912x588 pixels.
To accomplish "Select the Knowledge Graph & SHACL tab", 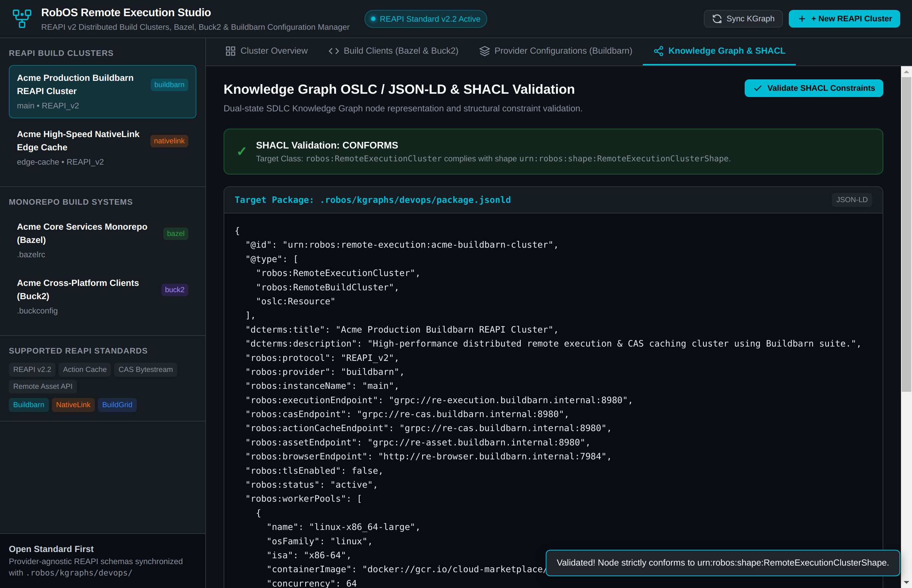I will point(719,51).
